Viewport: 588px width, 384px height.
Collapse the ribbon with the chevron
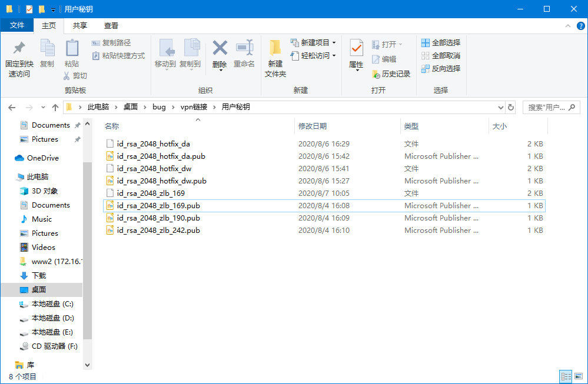[x=568, y=26]
